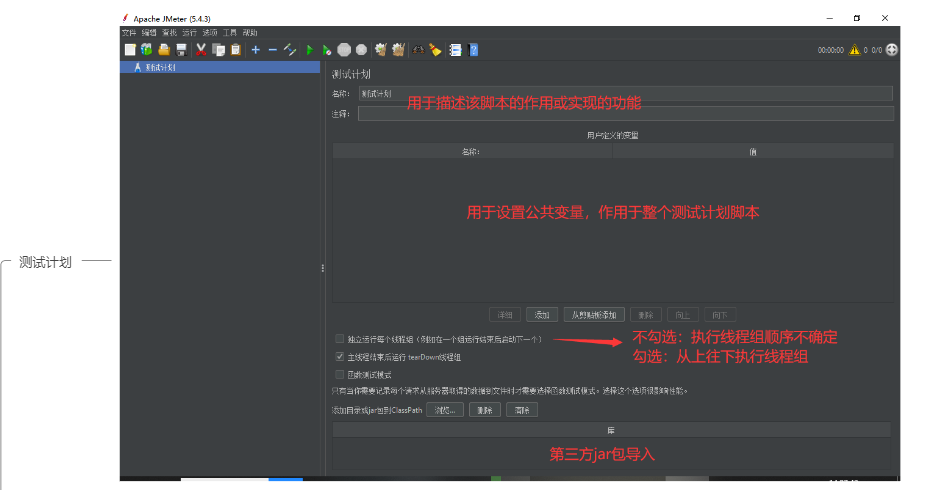
Task: Click the 0/0 thread counter
Action: pyautogui.click(x=876, y=50)
